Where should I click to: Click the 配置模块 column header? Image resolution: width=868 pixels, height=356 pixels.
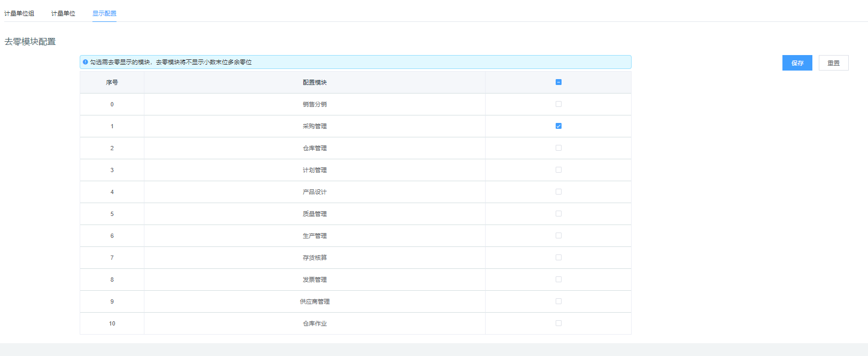tap(314, 82)
